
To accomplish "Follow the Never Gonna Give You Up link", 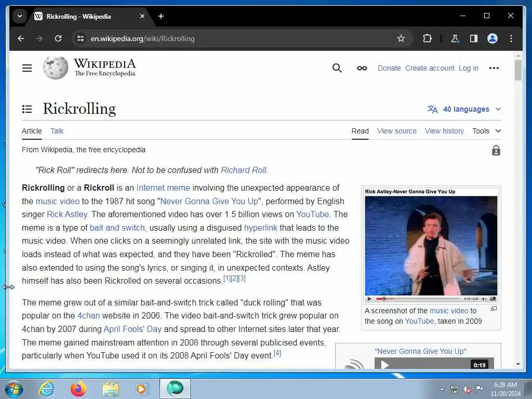I will click(x=209, y=201).
